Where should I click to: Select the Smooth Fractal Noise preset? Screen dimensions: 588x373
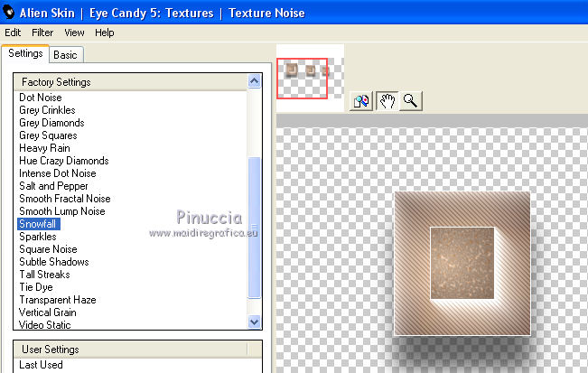tap(65, 199)
